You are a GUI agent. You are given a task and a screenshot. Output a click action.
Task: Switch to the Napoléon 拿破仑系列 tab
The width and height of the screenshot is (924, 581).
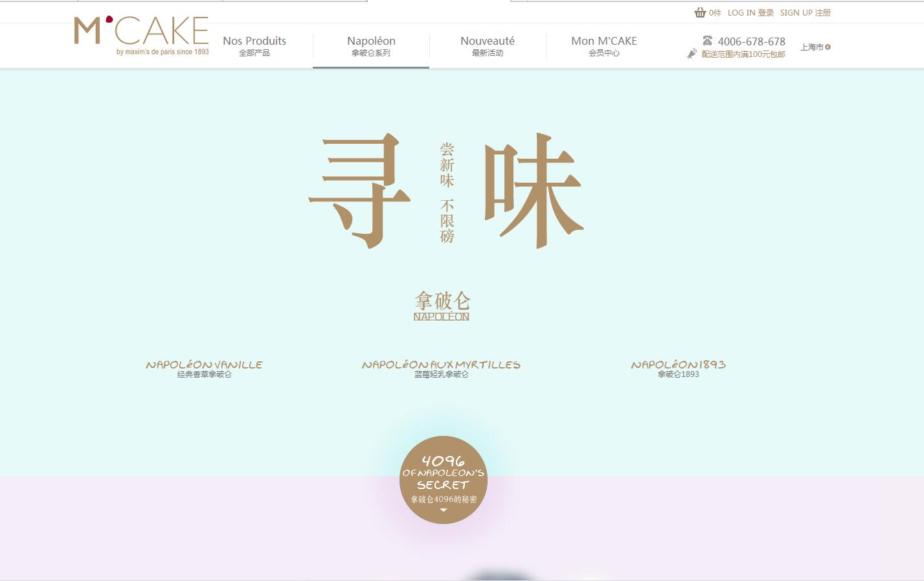tap(370, 46)
